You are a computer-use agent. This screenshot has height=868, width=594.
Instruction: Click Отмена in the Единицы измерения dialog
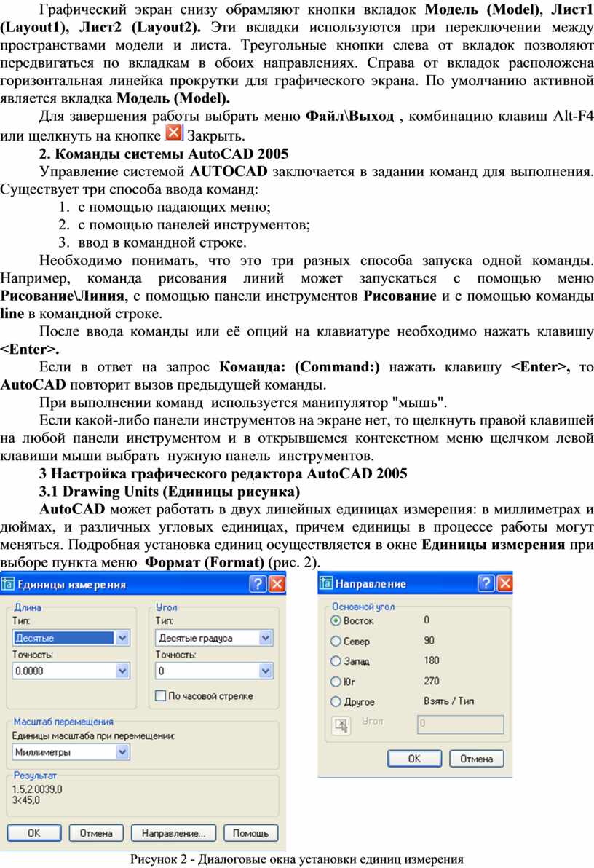(96, 833)
